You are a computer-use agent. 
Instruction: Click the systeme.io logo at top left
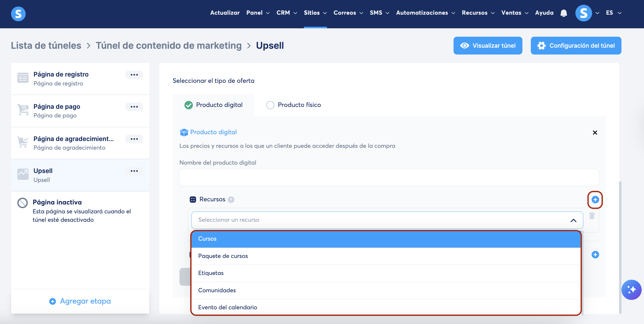point(18,14)
